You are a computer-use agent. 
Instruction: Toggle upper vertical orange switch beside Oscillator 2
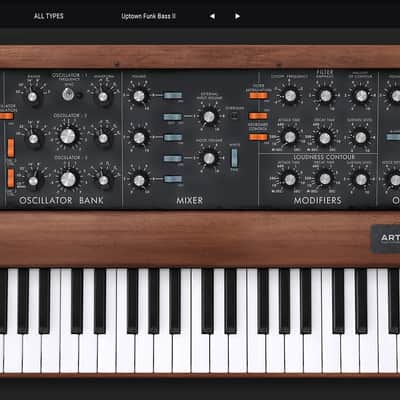coord(11,148)
